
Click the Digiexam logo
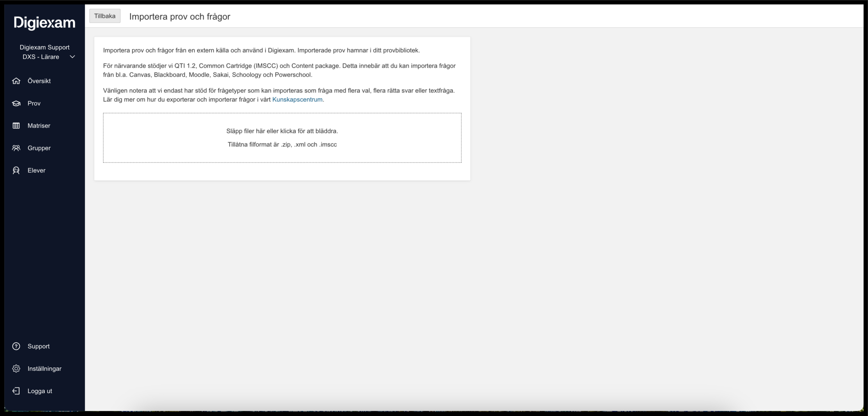click(44, 23)
